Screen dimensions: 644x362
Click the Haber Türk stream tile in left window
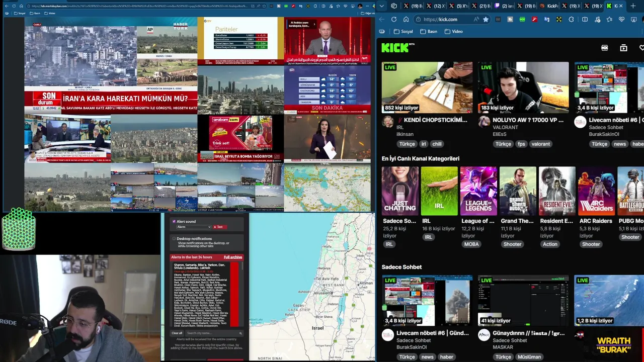(111, 65)
